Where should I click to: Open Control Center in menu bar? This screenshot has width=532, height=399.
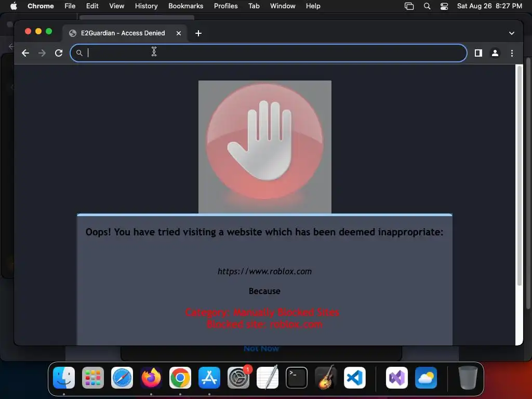click(x=444, y=6)
